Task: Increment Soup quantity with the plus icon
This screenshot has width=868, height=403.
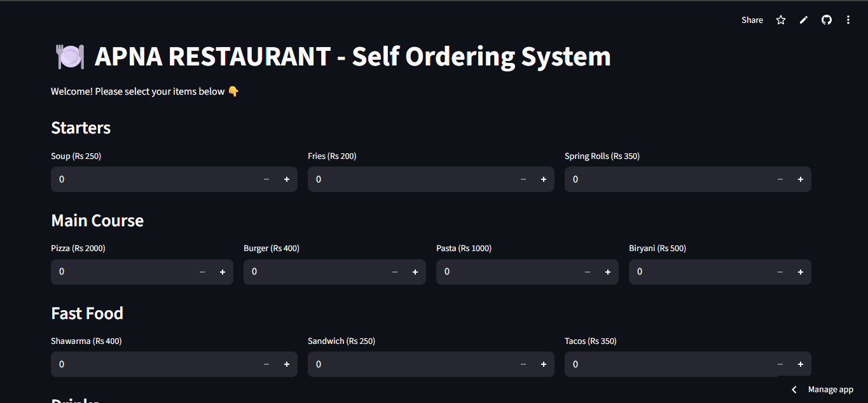Action: pos(286,179)
